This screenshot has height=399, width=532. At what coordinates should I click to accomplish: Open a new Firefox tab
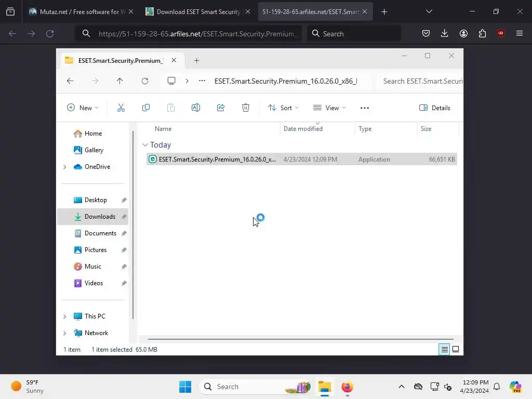(x=384, y=12)
